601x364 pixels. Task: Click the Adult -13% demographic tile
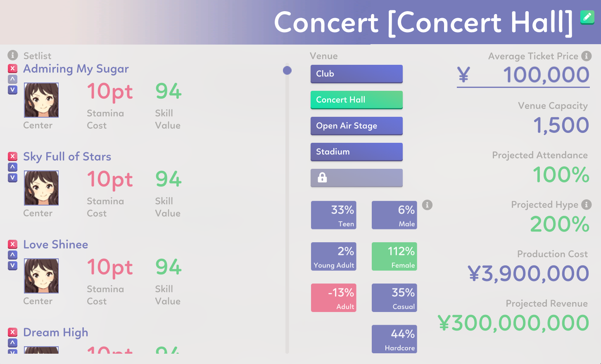333,298
